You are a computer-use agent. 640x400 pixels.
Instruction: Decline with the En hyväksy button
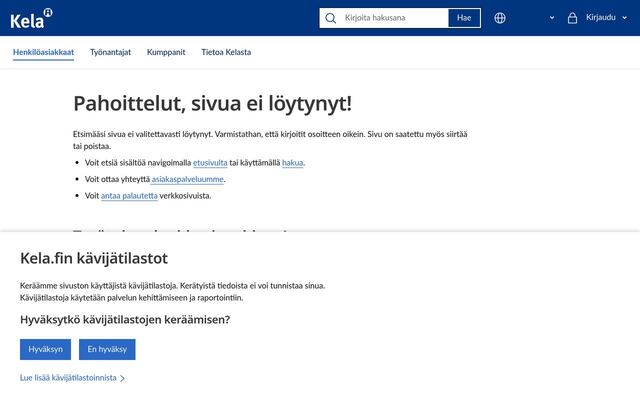107,349
